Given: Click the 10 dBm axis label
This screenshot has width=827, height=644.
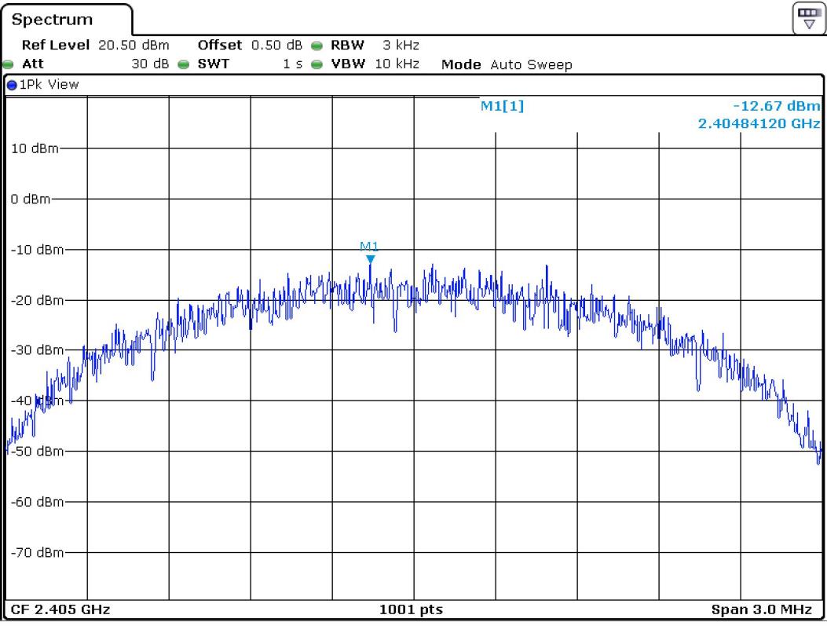Looking at the screenshot, I should click(x=35, y=148).
